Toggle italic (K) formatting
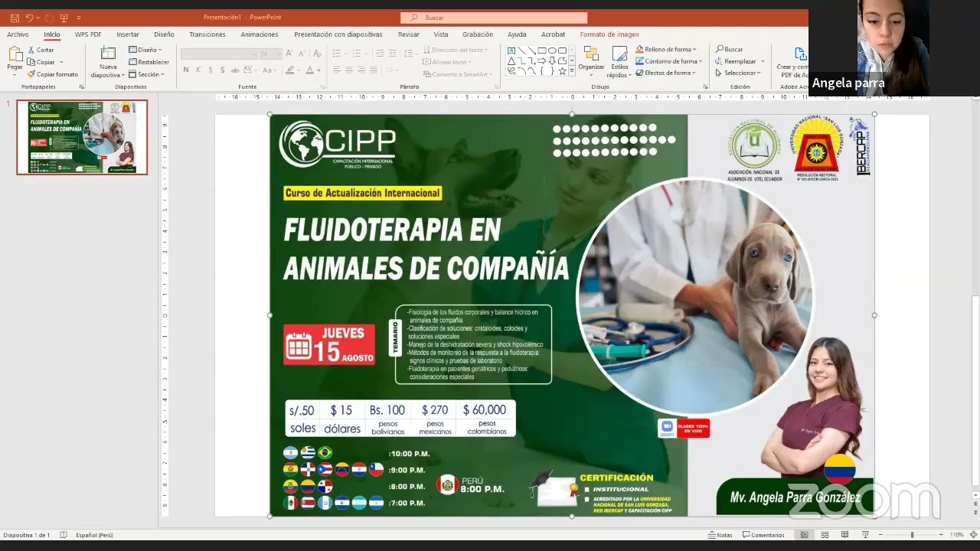This screenshot has width=980, height=551. point(198,70)
